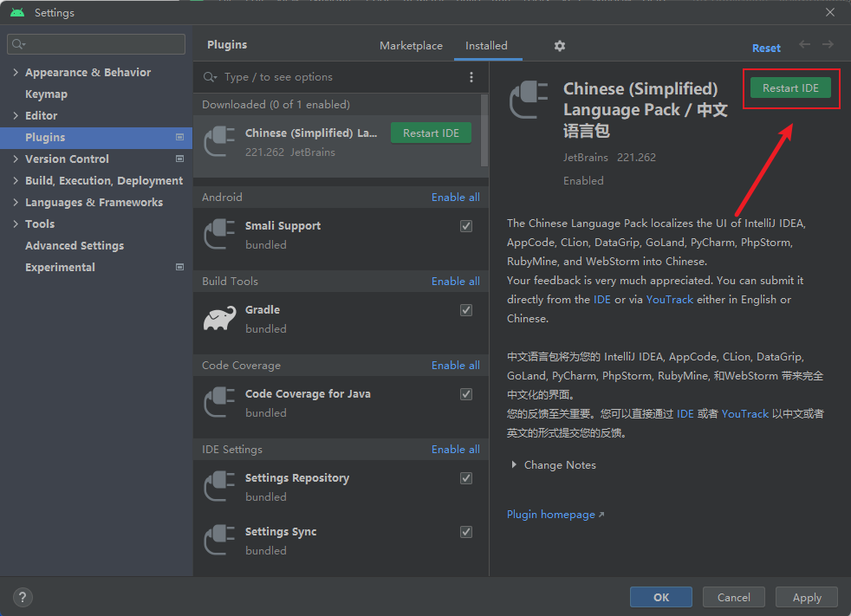Viewport: 851px width, 616px height.
Task: Uncheck the Gradle plugin checkbox
Action: click(466, 310)
